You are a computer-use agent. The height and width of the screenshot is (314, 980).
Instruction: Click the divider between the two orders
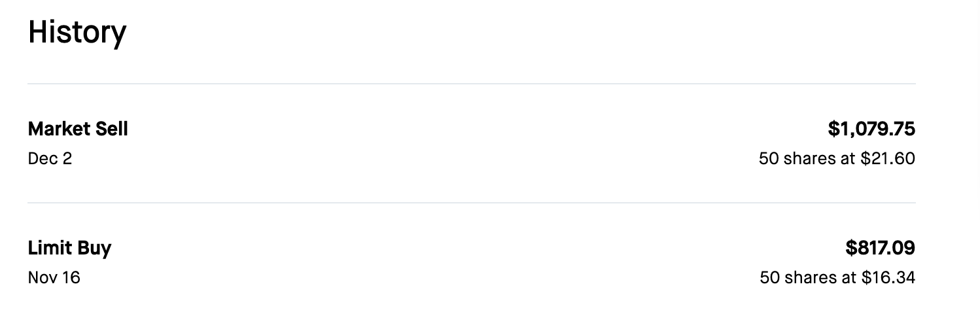click(x=471, y=203)
